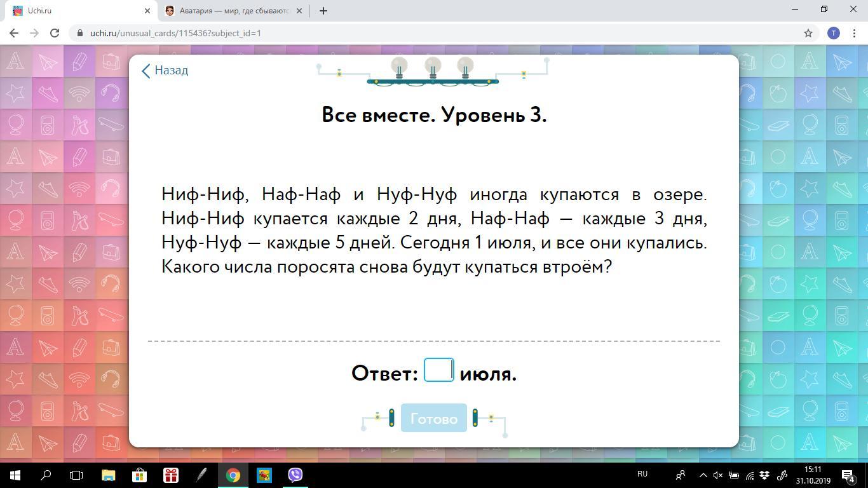Screen dimensions: 868x488
Task: Click the word июля after the answer box
Action: click(488, 374)
